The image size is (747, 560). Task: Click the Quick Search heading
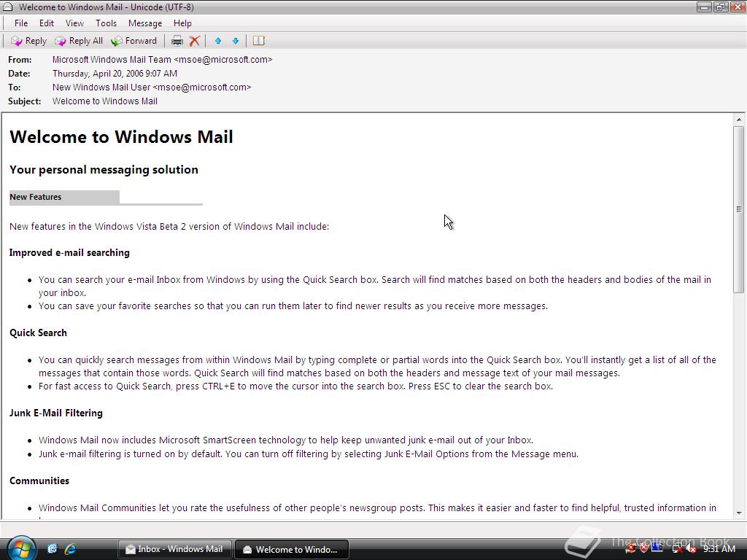[x=38, y=332]
